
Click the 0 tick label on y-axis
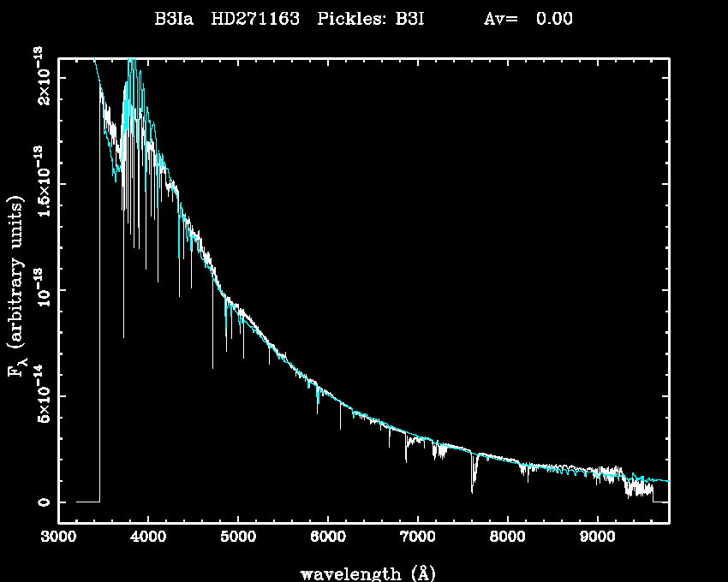point(43,502)
